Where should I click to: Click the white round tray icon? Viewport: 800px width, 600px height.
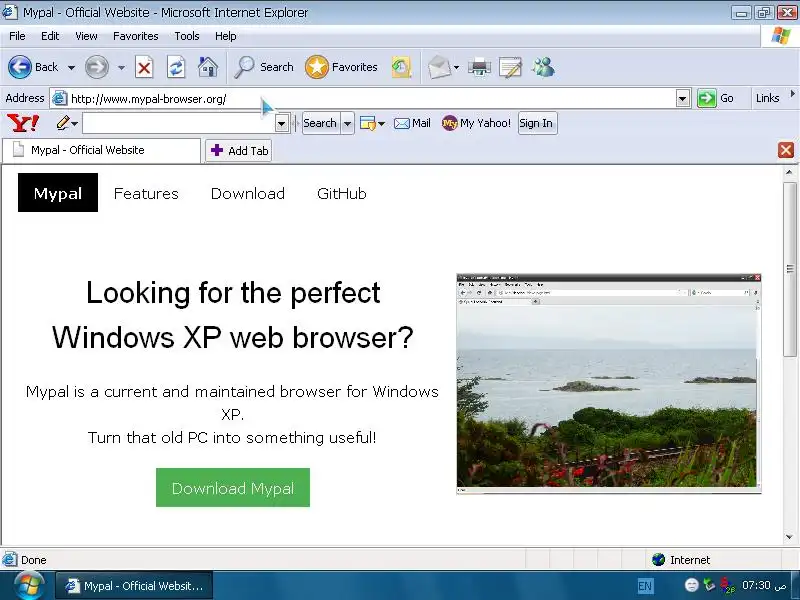coord(691,585)
